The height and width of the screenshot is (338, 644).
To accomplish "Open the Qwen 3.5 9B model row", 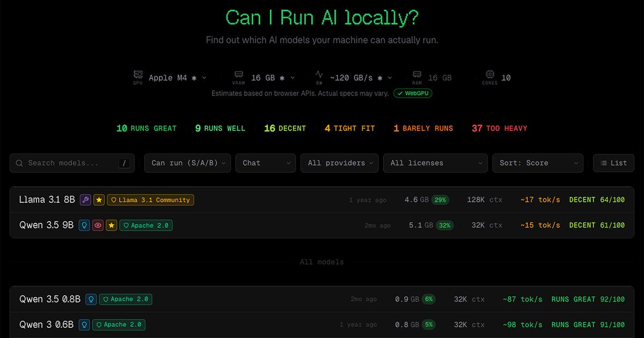I will tap(322, 225).
